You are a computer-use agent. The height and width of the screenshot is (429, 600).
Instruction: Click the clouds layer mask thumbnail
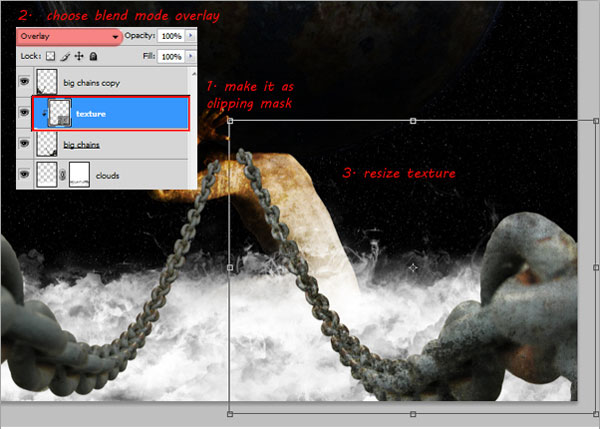(80, 175)
